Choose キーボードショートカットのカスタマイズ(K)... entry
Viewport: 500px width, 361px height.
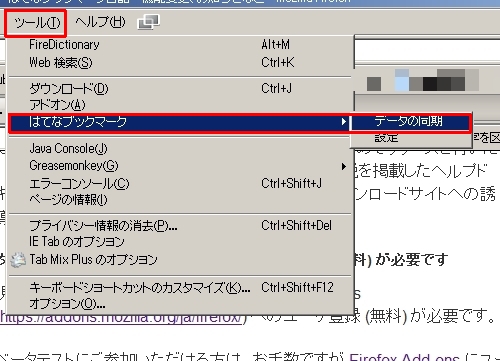pyautogui.click(x=180, y=287)
